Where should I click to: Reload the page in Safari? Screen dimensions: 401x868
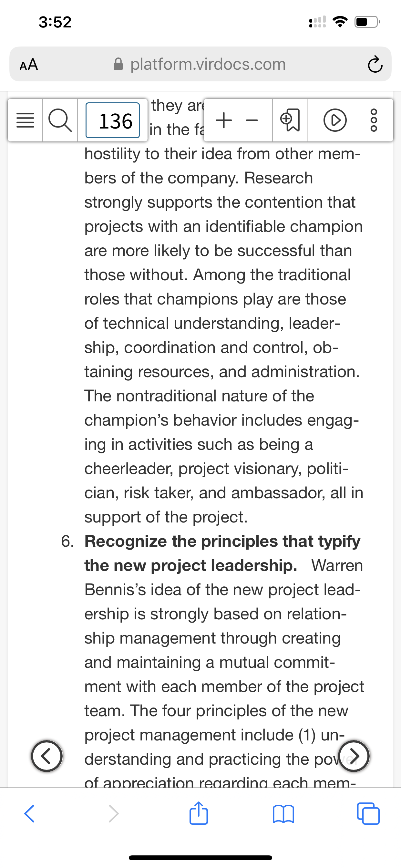[x=375, y=64]
